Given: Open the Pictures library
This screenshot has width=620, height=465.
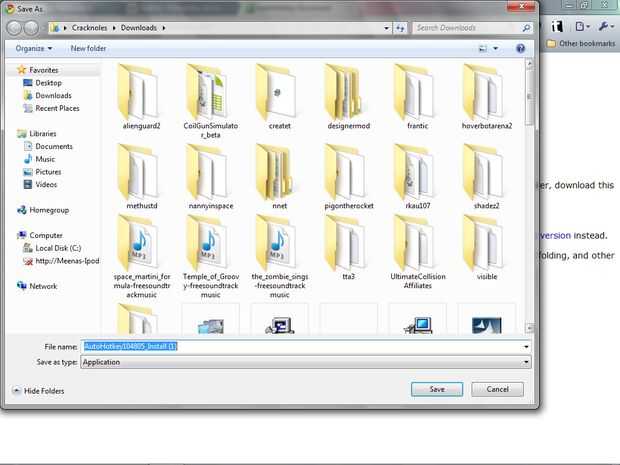Looking at the screenshot, I should pyautogui.click(x=42, y=172).
